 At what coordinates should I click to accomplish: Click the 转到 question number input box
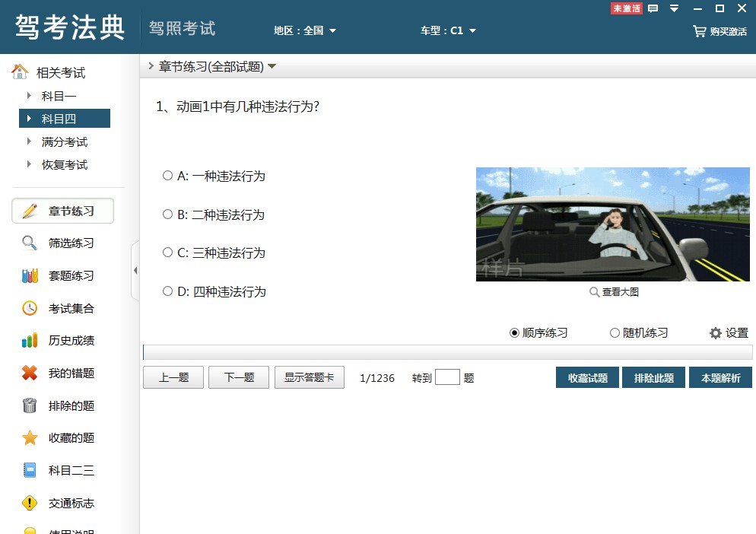(x=447, y=377)
